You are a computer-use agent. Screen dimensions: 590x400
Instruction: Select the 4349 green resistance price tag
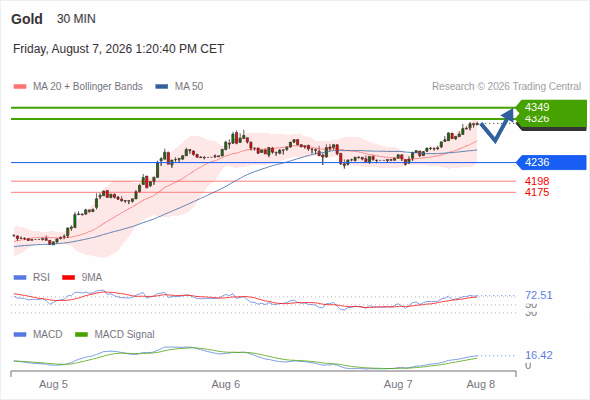click(x=551, y=107)
